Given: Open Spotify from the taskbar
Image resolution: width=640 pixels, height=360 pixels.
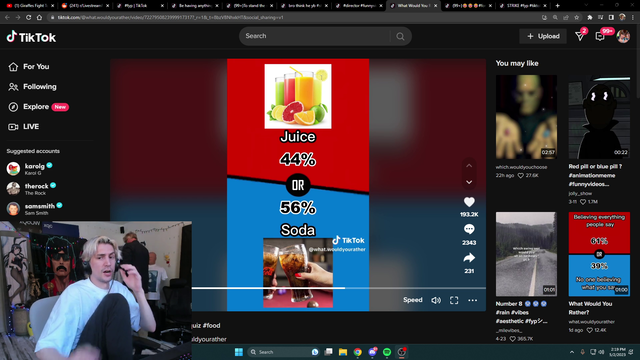Looking at the screenshot, I should point(387,352).
